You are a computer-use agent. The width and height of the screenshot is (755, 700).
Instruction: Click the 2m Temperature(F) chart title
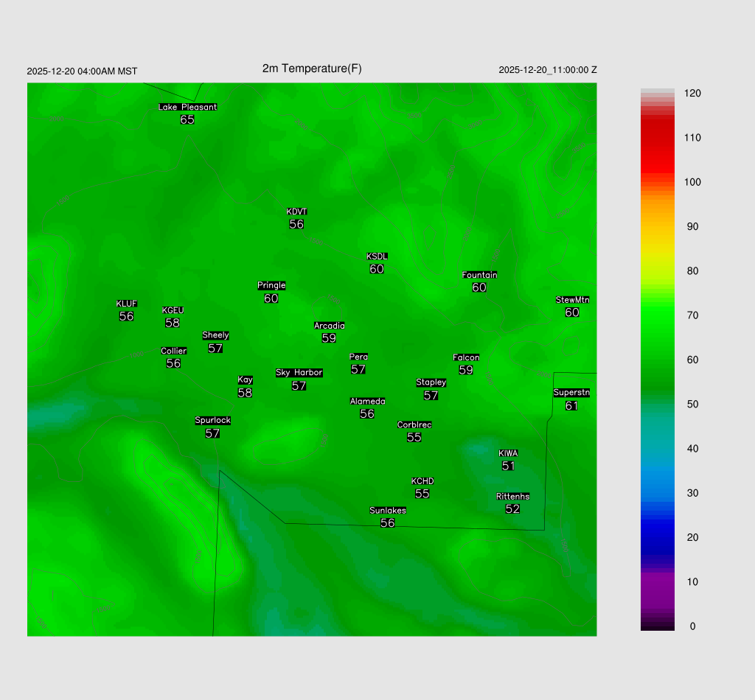pyautogui.click(x=312, y=69)
